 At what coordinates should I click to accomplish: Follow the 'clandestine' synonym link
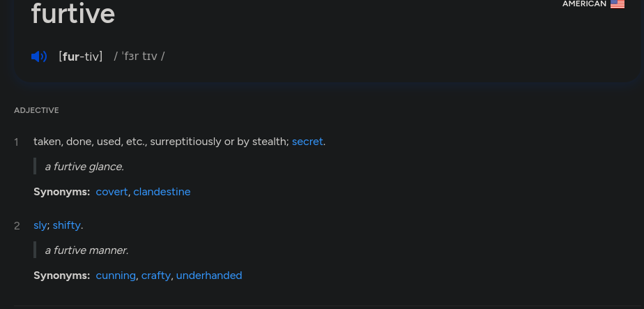click(x=162, y=192)
